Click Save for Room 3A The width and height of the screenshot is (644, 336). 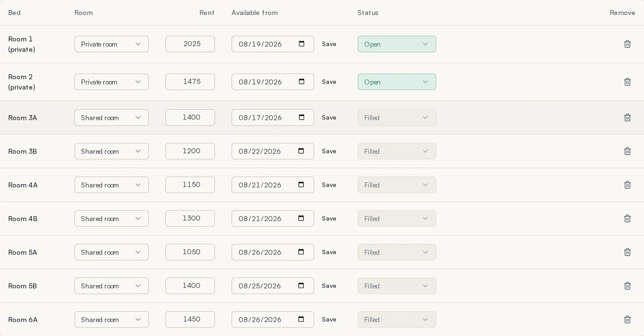point(329,117)
